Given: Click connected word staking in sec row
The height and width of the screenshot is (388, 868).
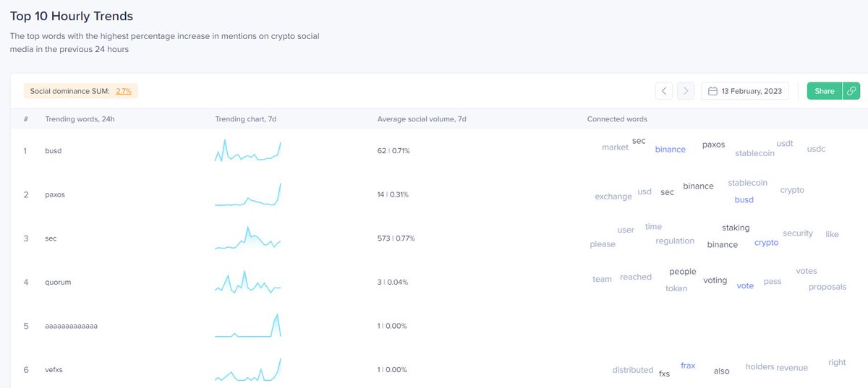Looking at the screenshot, I should (736, 228).
